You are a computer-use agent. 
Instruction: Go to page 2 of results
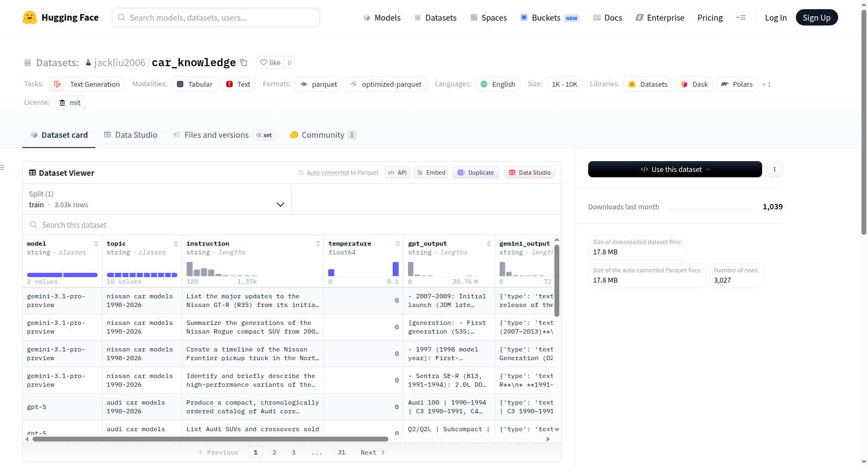click(275, 452)
